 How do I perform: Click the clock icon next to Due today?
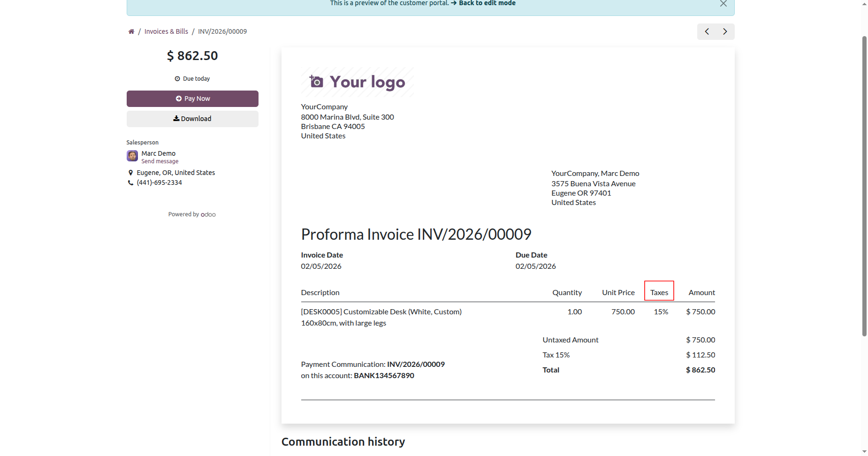pos(177,79)
